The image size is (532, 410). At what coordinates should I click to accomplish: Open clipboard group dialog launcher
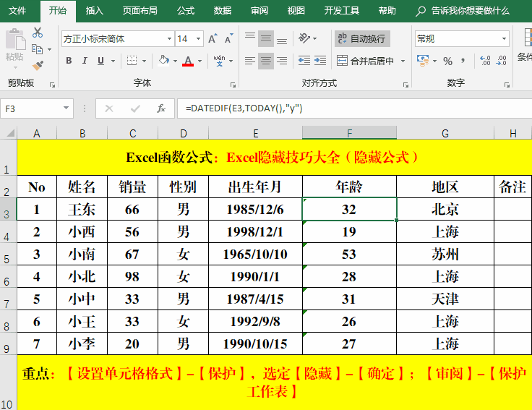pyautogui.click(x=52, y=85)
